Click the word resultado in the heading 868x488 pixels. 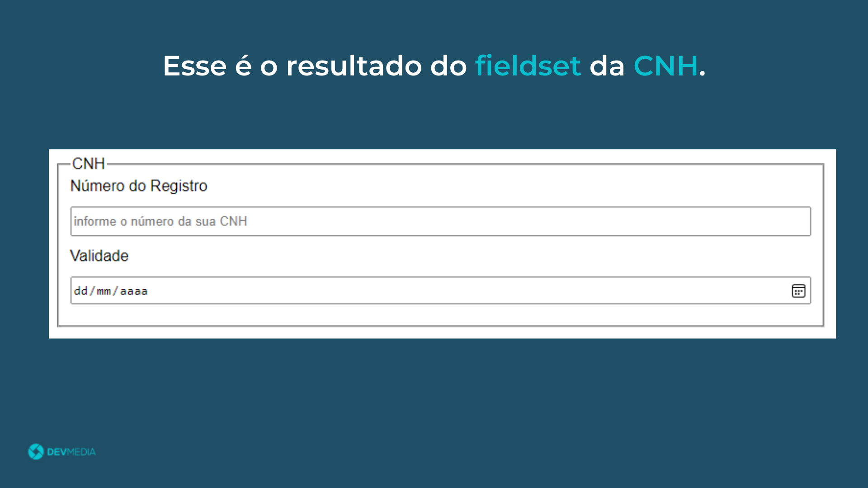coord(354,66)
